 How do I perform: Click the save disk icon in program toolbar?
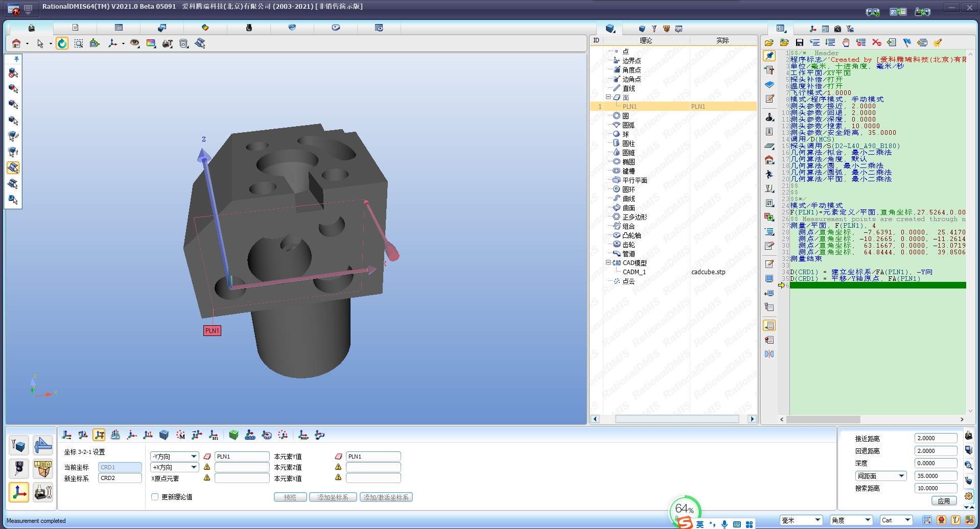(x=800, y=42)
